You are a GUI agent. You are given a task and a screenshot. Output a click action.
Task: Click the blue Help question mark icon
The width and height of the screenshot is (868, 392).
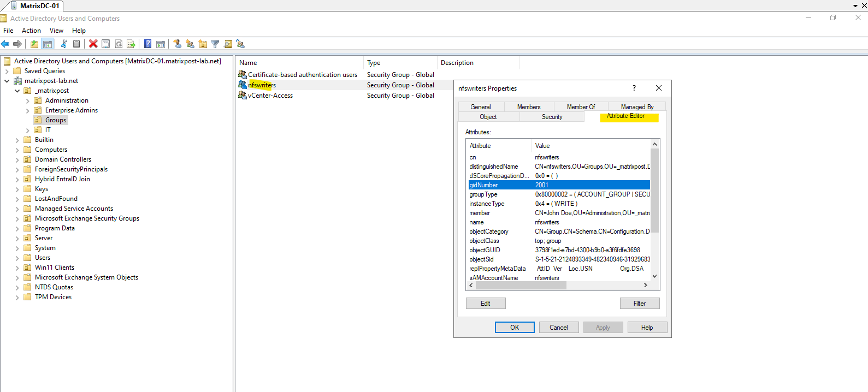pos(147,44)
